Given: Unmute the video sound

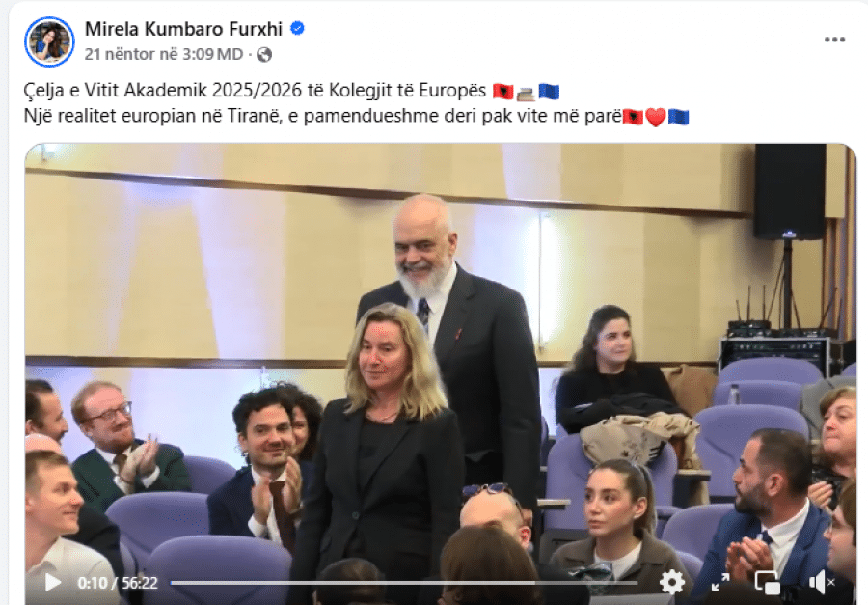Looking at the screenshot, I should [x=822, y=582].
